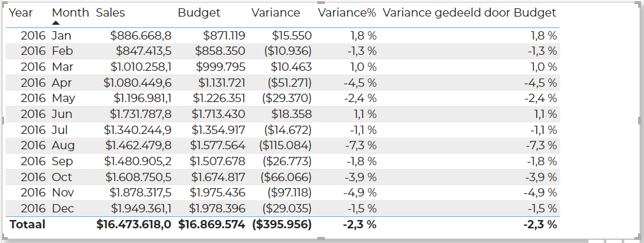This screenshot has width=644, height=243.
Task: Select the right-middle resize handle of the visual
Action: [640, 120]
